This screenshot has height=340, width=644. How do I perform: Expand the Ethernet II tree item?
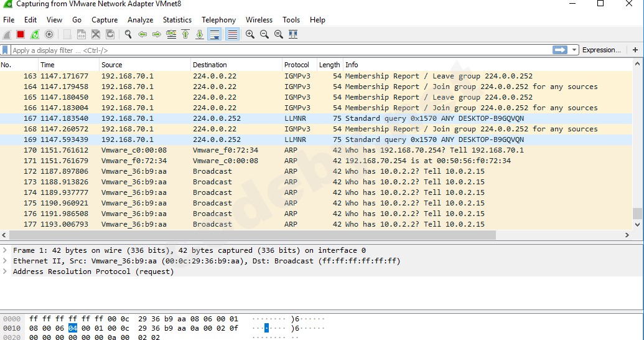pyautogui.click(x=6, y=261)
